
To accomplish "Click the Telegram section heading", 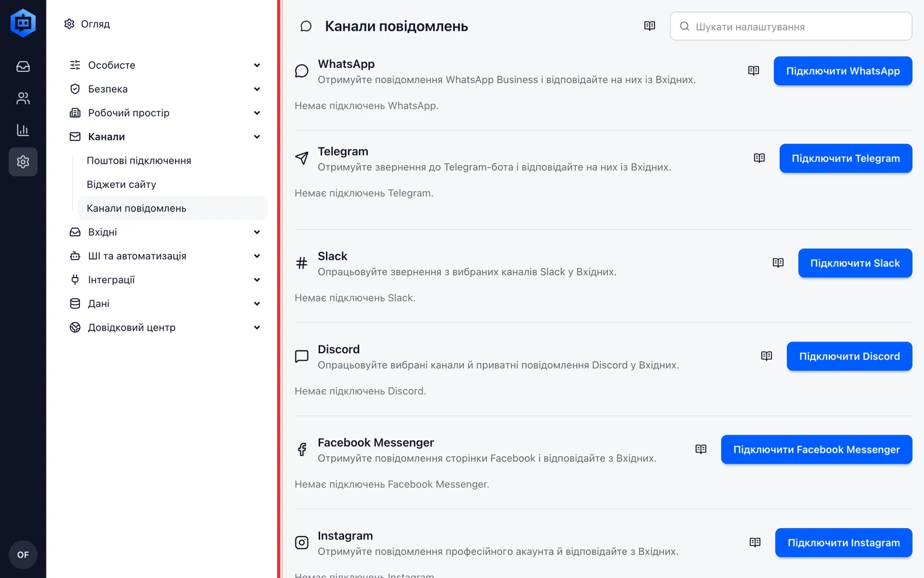I will tap(343, 151).
